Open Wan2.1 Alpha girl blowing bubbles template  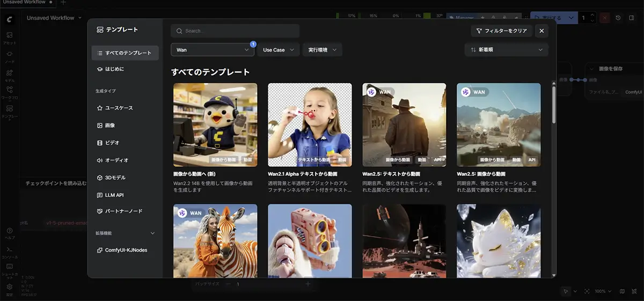coord(310,124)
